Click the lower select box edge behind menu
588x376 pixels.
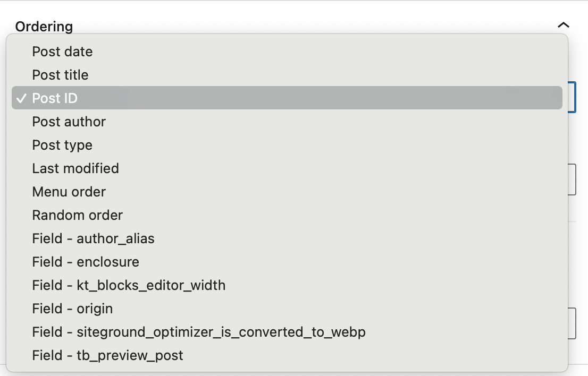pos(572,323)
